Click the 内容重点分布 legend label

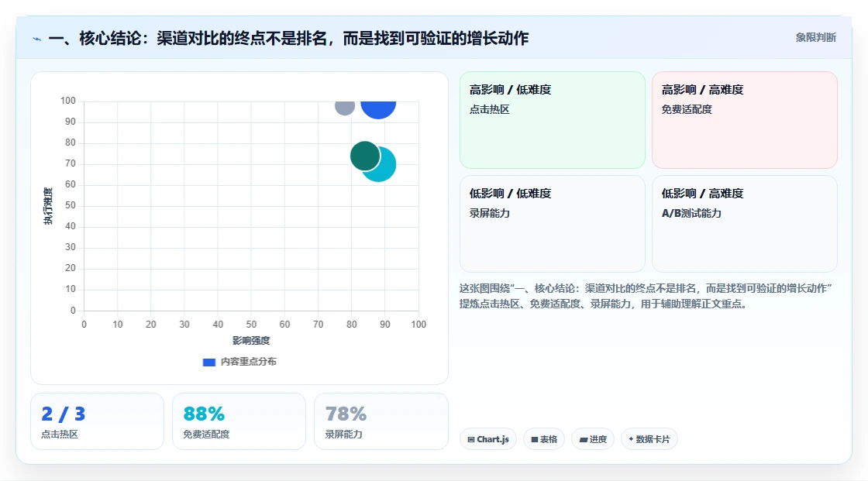[x=248, y=362]
